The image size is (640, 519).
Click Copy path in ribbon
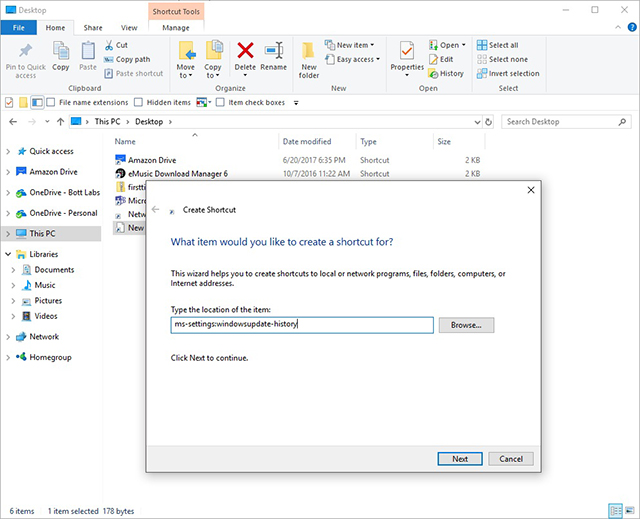tap(127, 59)
